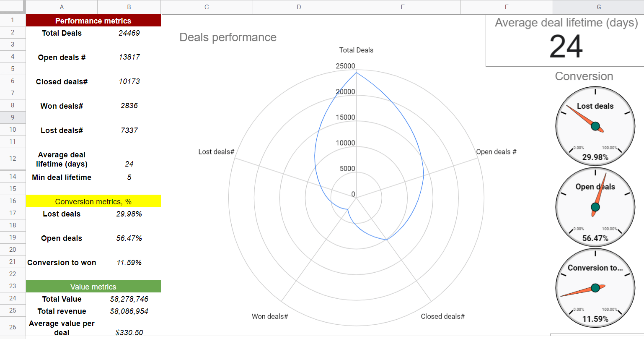Select the 'Open deals #' label cell
The width and height of the screenshot is (644, 339).
click(x=62, y=57)
